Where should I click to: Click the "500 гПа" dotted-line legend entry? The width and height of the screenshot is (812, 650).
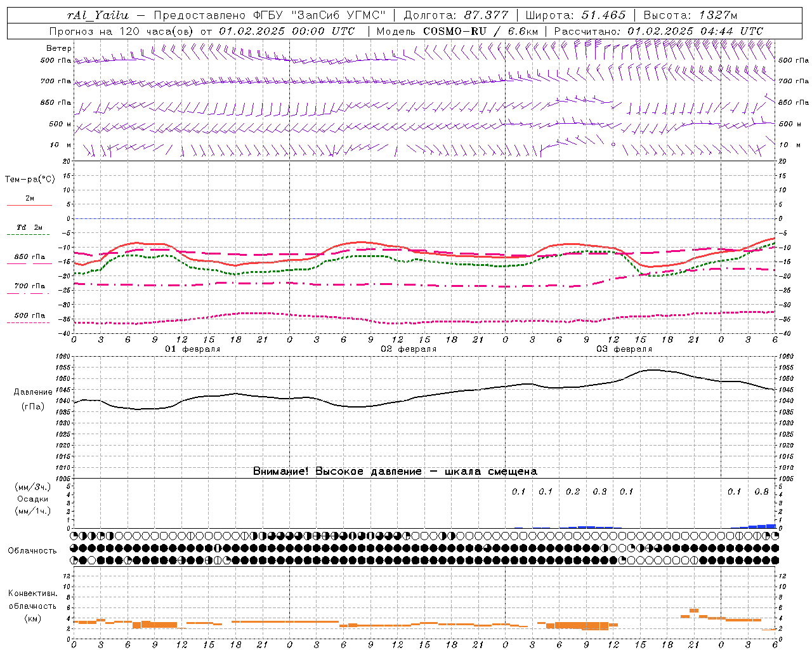click(30, 315)
